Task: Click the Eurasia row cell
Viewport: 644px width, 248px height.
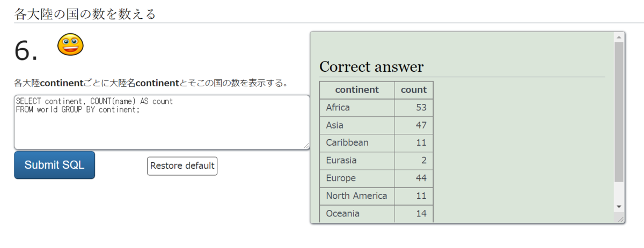Action: point(357,161)
